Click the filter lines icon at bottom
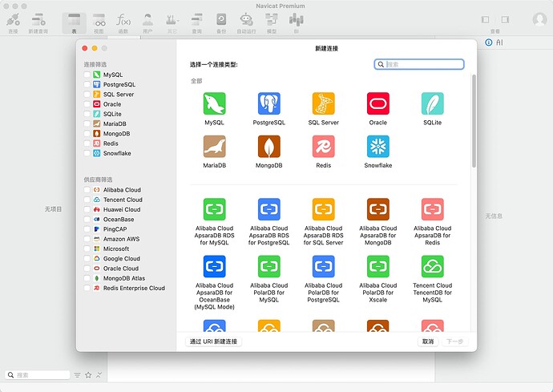 coord(77,374)
